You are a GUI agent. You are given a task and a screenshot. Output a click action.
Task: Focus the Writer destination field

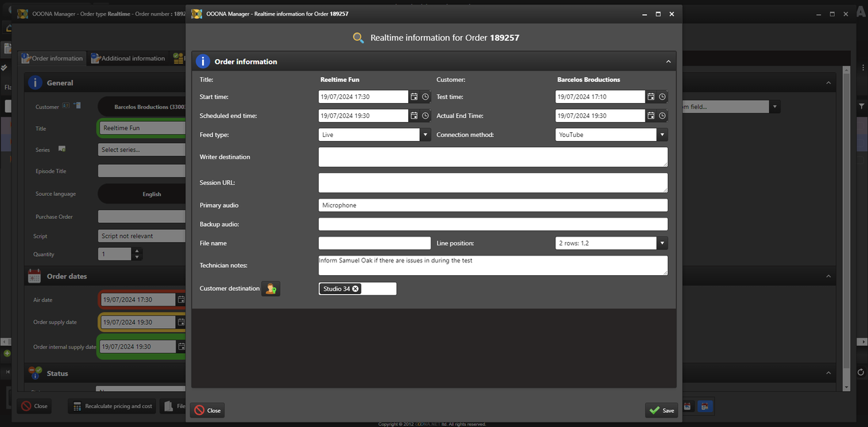492,157
